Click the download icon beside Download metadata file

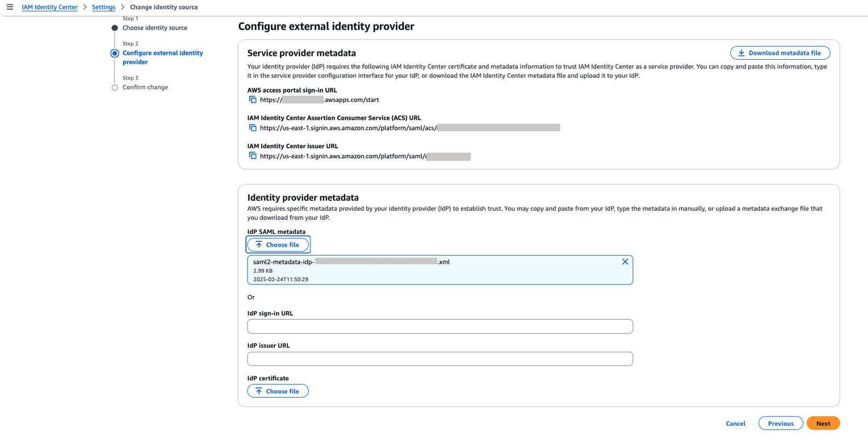click(x=742, y=53)
